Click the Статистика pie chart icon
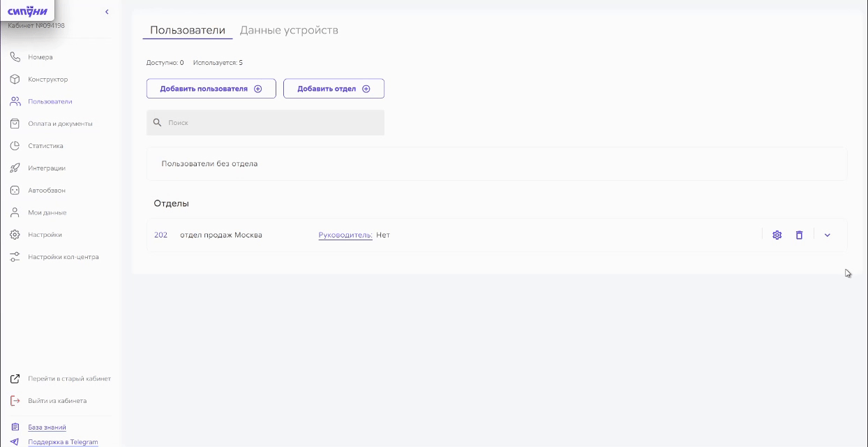 click(x=15, y=146)
